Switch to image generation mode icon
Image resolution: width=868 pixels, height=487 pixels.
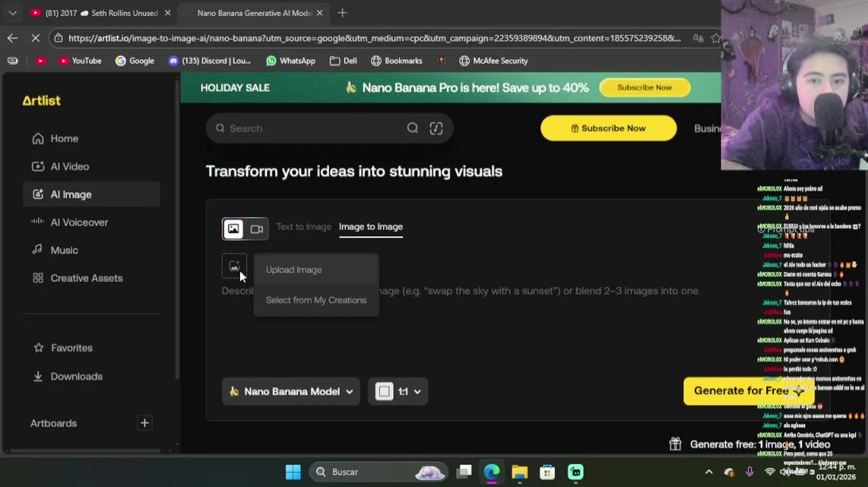233,229
